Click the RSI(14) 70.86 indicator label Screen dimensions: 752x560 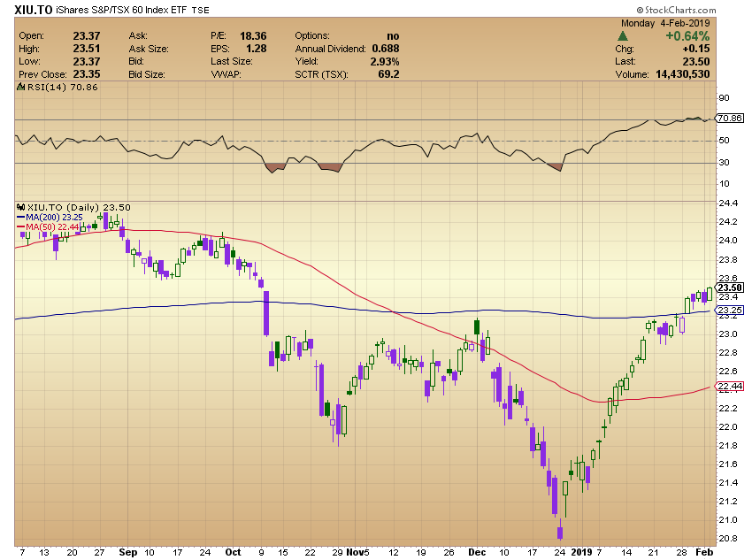(62, 87)
